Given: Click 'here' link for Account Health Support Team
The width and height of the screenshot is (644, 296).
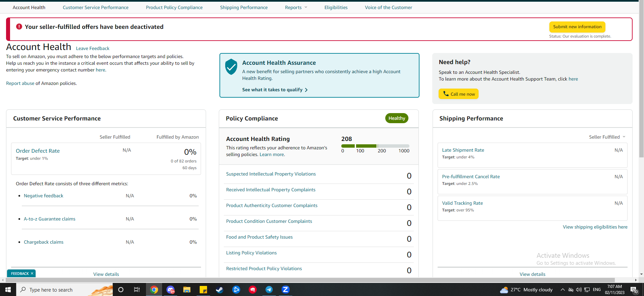Looking at the screenshot, I should pos(573,79).
